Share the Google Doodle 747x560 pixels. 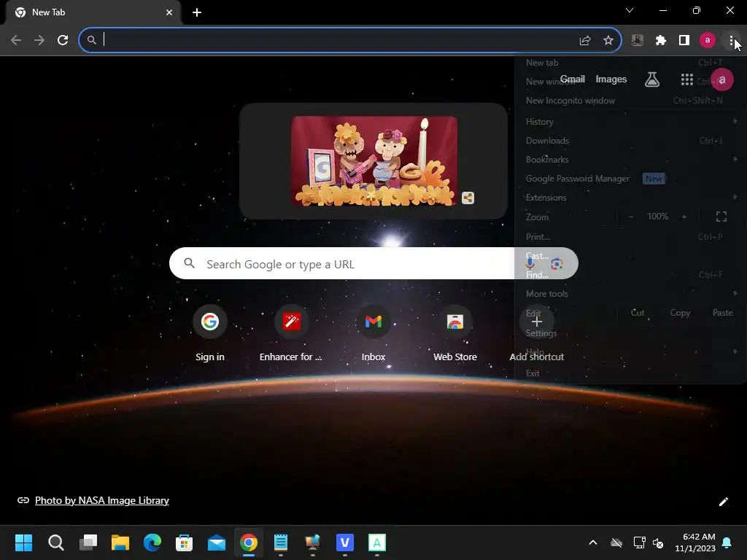coord(468,198)
